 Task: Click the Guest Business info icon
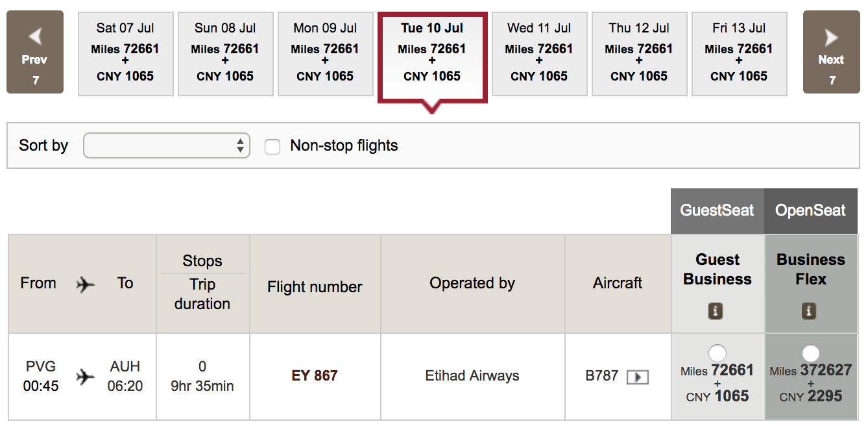(x=716, y=312)
